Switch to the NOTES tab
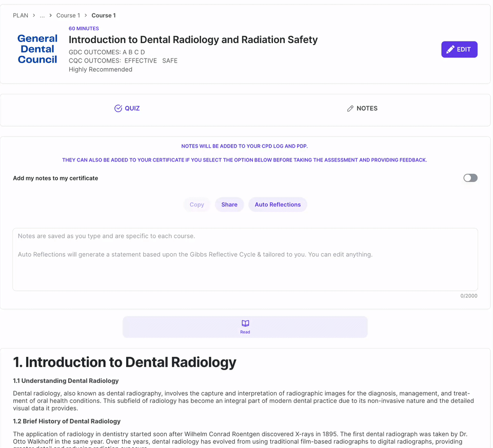This screenshot has width=493, height=448. (x=362, y=108)
